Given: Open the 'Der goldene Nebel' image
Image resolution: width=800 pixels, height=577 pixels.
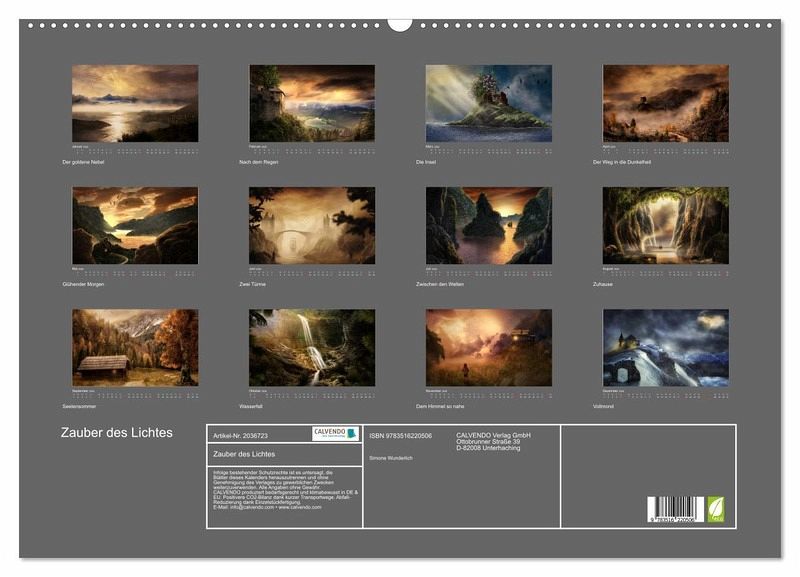Looking at the screenshot, I should click(x=135, y=103).
